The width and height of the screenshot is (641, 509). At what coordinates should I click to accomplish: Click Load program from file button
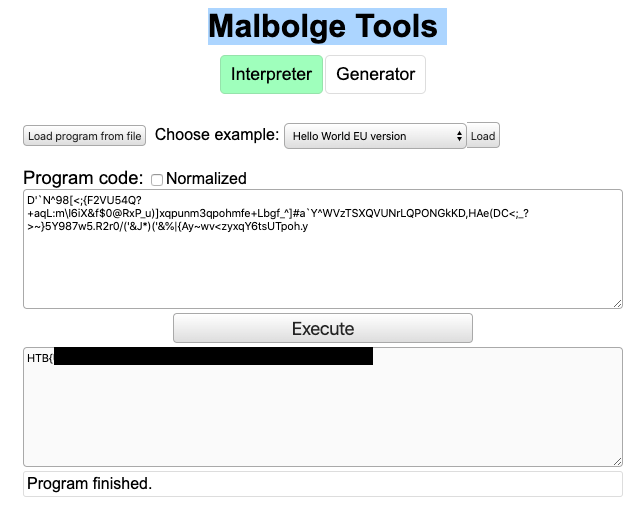[x=85, y=136]
